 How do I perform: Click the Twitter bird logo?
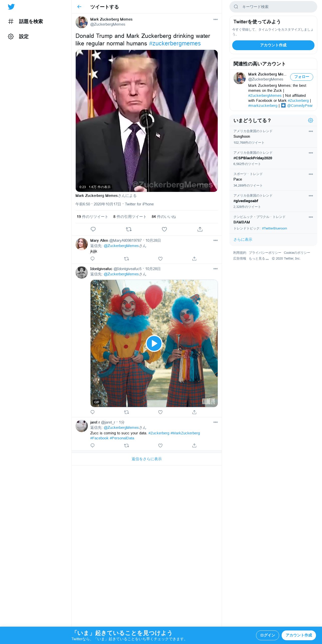click(x=11, y=7)
